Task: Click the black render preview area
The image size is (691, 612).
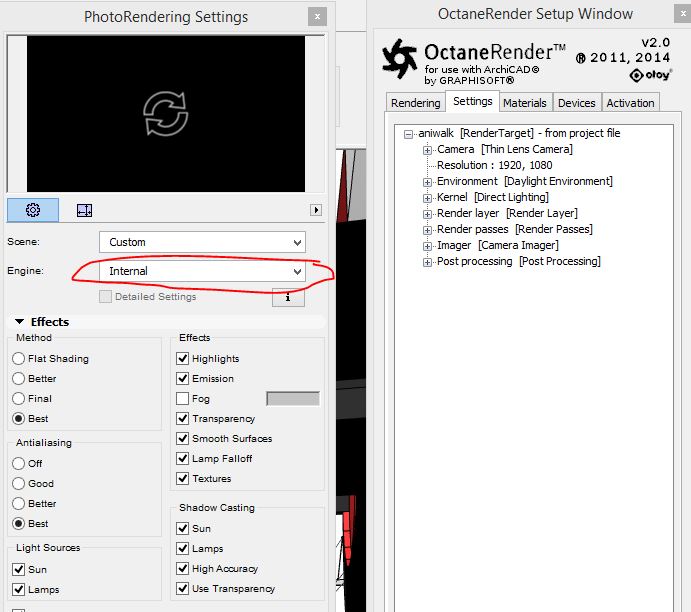Action: coord(166,114)
